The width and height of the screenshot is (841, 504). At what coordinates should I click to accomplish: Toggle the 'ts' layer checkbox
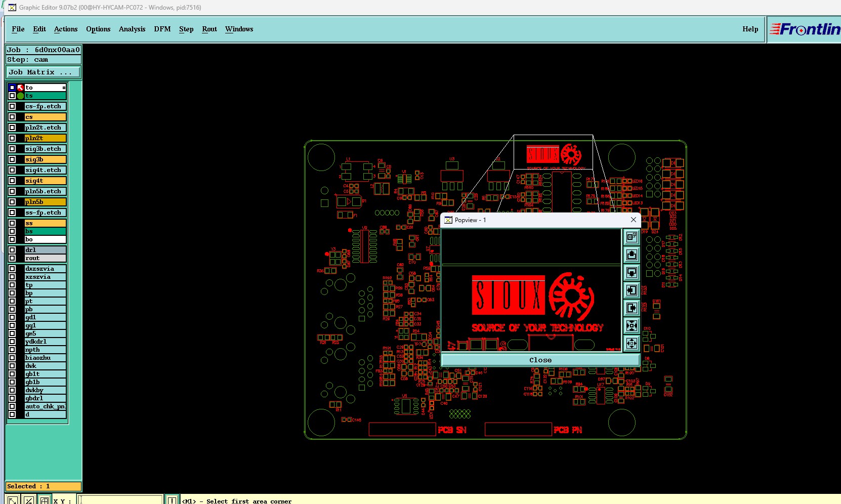click(12, 96)
